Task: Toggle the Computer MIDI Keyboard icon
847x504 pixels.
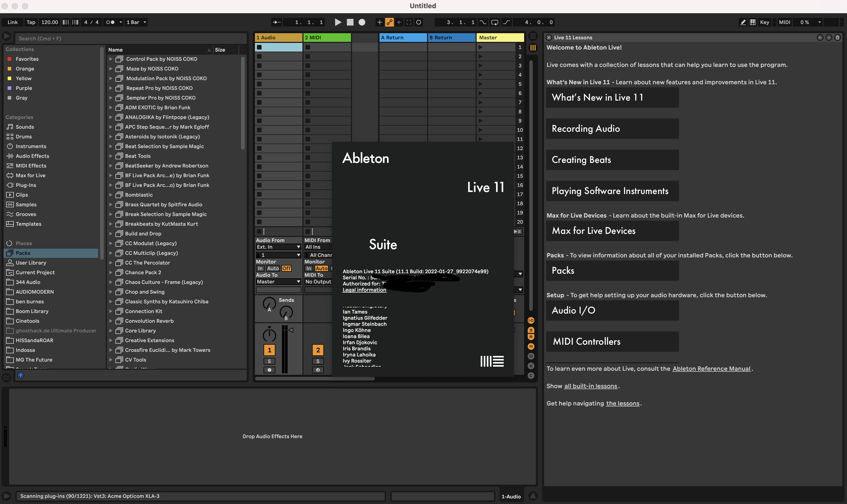Action: [x=753, y=22]
